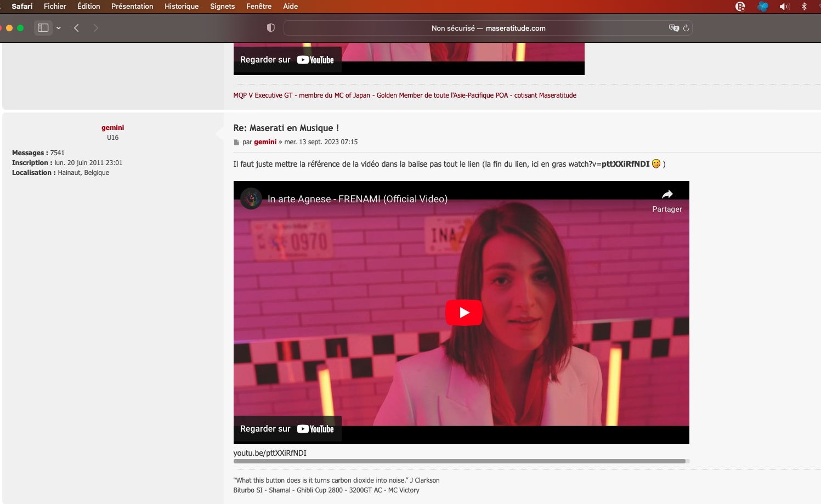The image size is (821, 504).
Task: Click the post icon before 'par gemini'
Action: [236, 143]
